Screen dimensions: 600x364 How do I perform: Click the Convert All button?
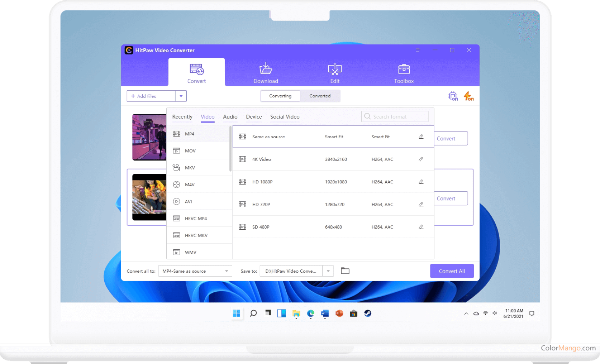click(452, 271)
